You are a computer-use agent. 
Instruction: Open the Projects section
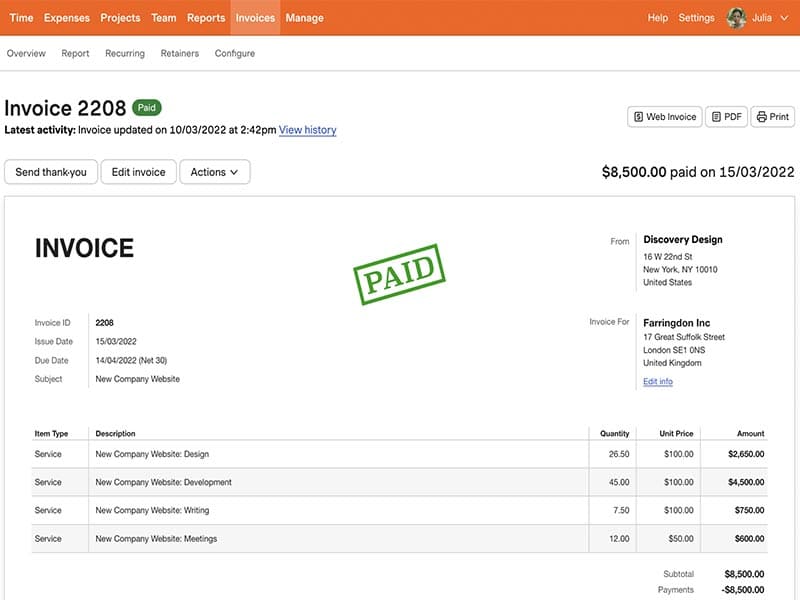pyautogui.click(x=120, y=18)
